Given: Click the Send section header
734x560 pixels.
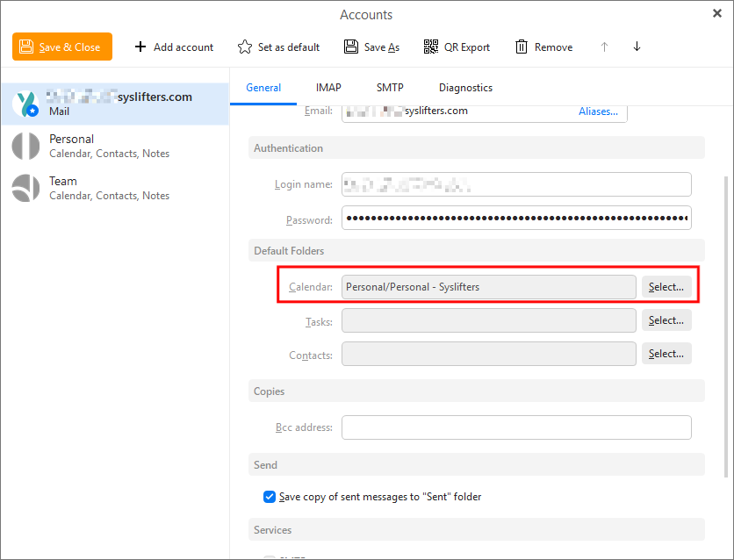Looking at the screenshot, I should (477, 465).
